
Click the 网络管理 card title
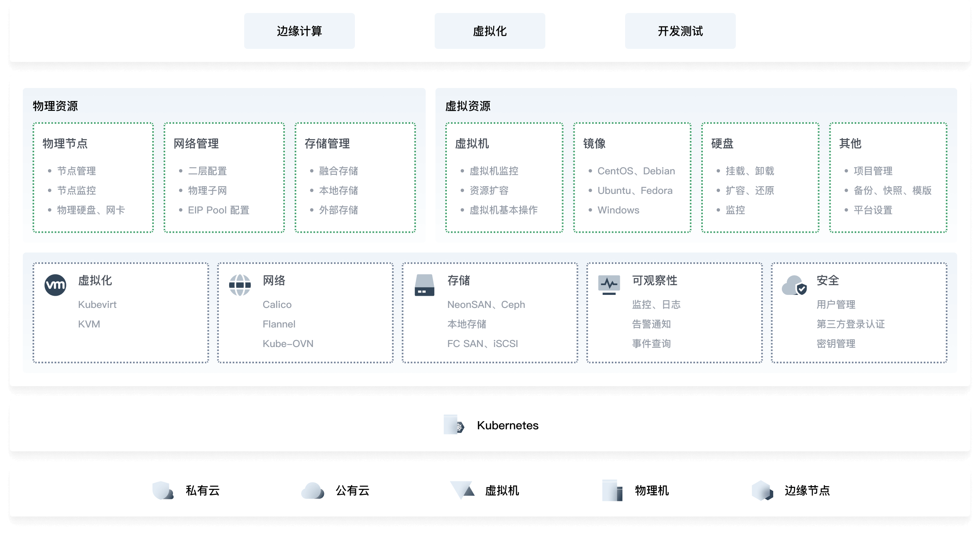(x=196, y=143)
